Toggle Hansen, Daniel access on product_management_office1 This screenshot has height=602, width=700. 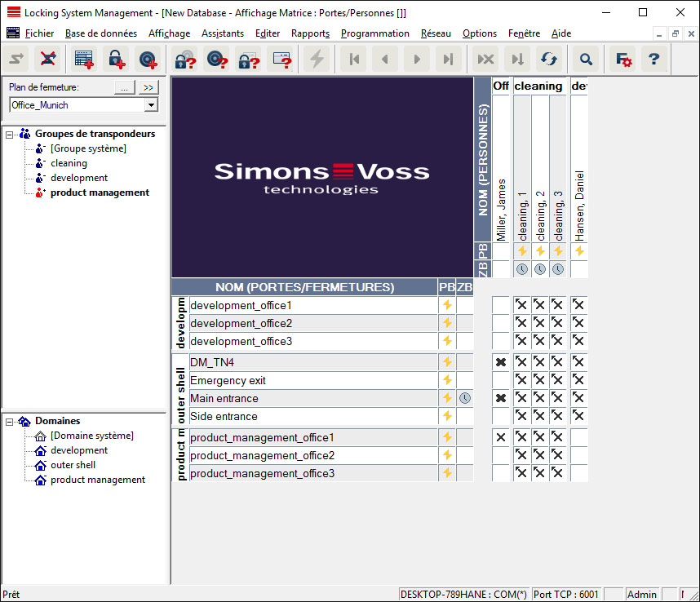[578, 438]
